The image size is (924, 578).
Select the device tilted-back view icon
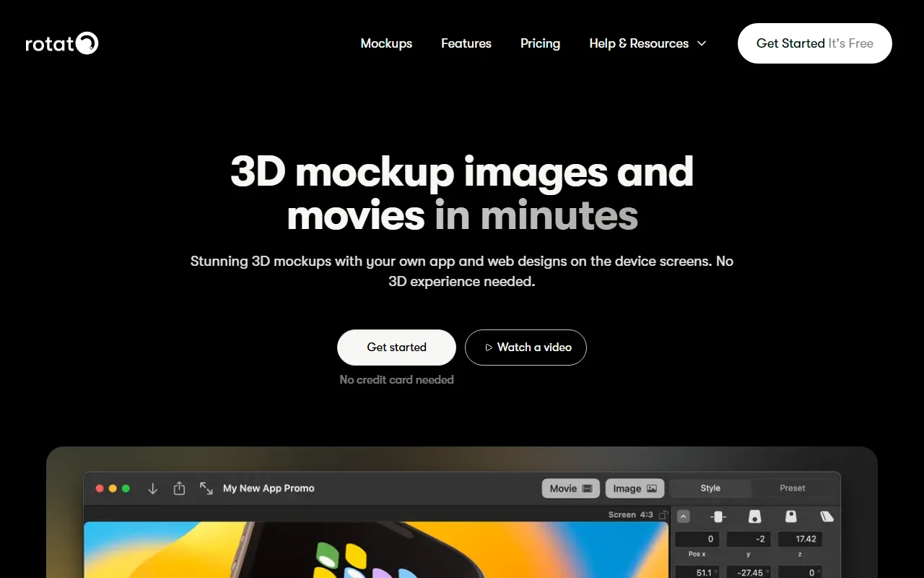point(754,517)
